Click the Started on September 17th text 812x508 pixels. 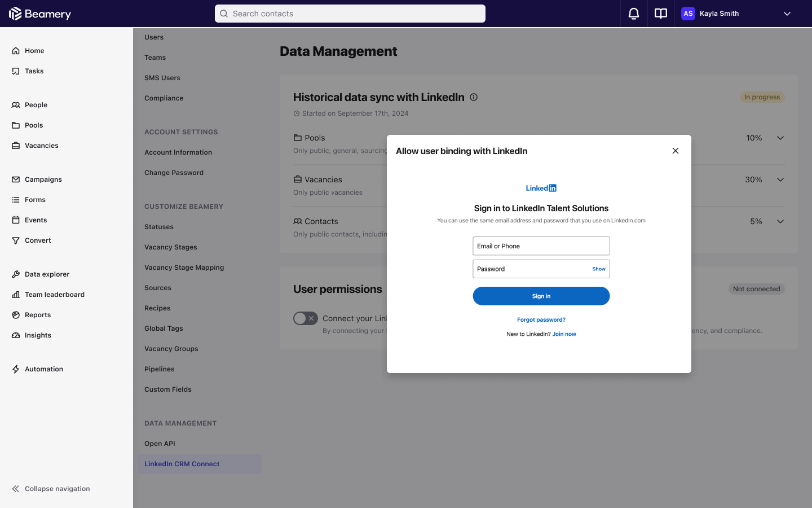[x=355, y=113]
